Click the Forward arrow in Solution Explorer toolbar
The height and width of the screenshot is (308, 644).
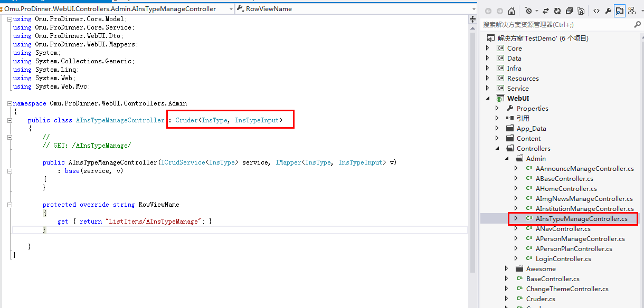click(x=499, y=11)
